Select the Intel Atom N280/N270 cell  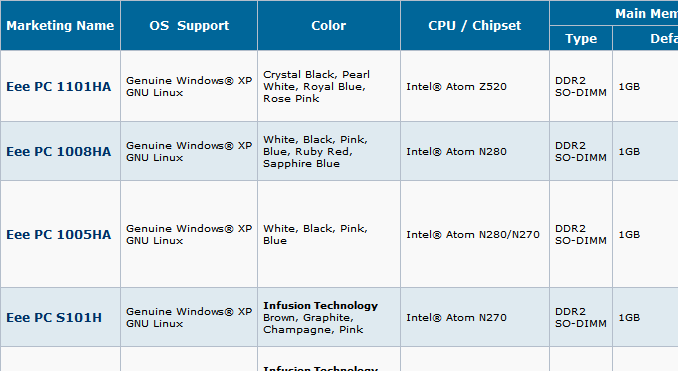coord(475,235)
